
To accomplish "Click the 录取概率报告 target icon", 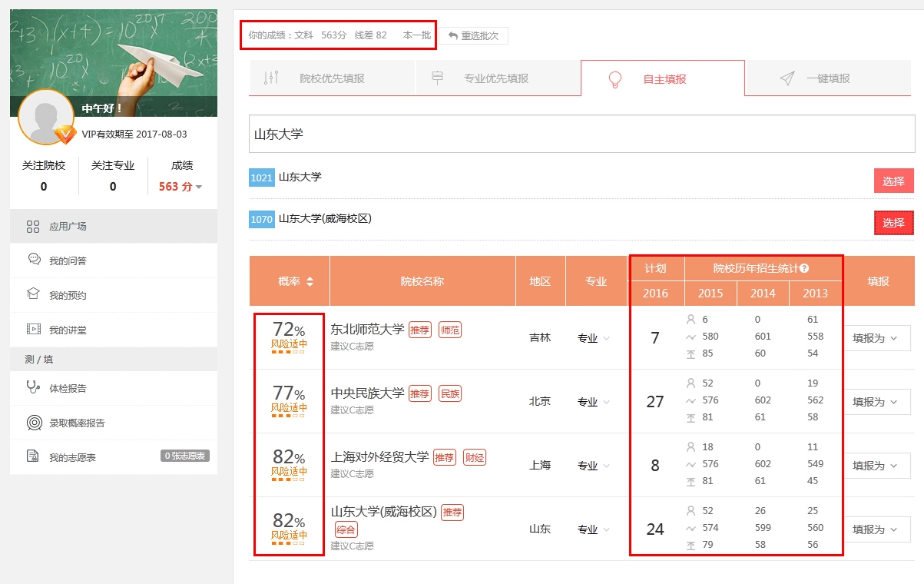I will tap(34, 422).
